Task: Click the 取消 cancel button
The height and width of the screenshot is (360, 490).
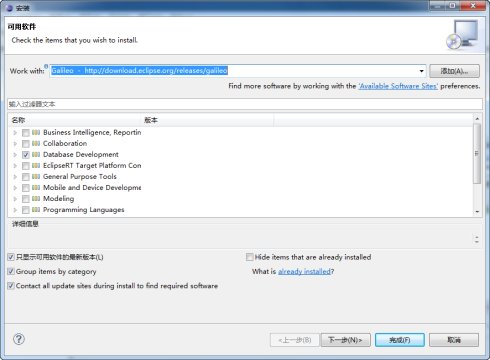Action: point(454,340)
